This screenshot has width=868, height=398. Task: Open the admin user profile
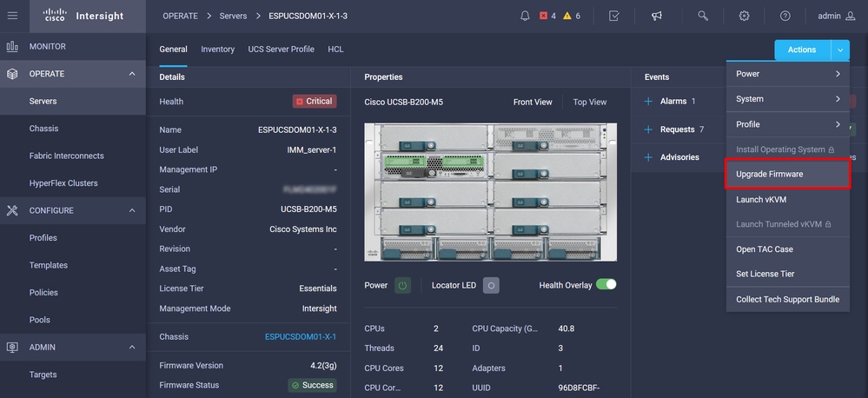point(837,16)
